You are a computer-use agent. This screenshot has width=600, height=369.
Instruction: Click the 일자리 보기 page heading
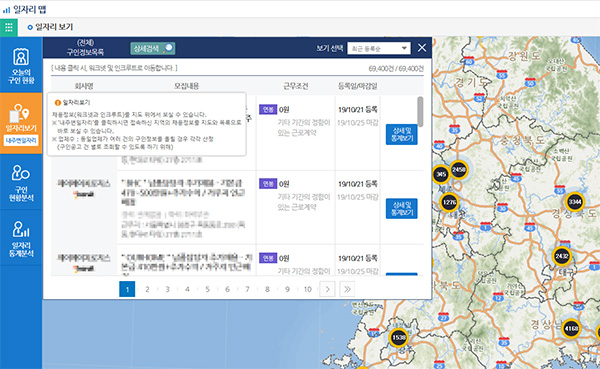(54, 27)
